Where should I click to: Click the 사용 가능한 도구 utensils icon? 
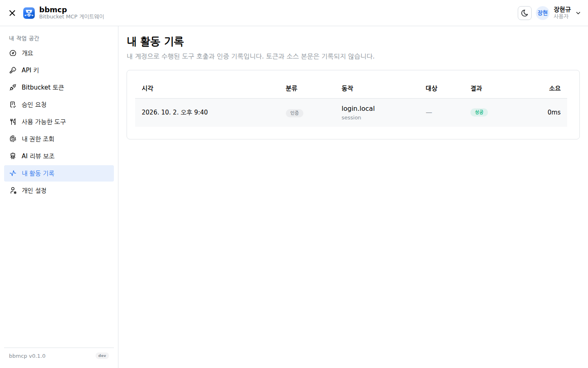tap(13, 122)
